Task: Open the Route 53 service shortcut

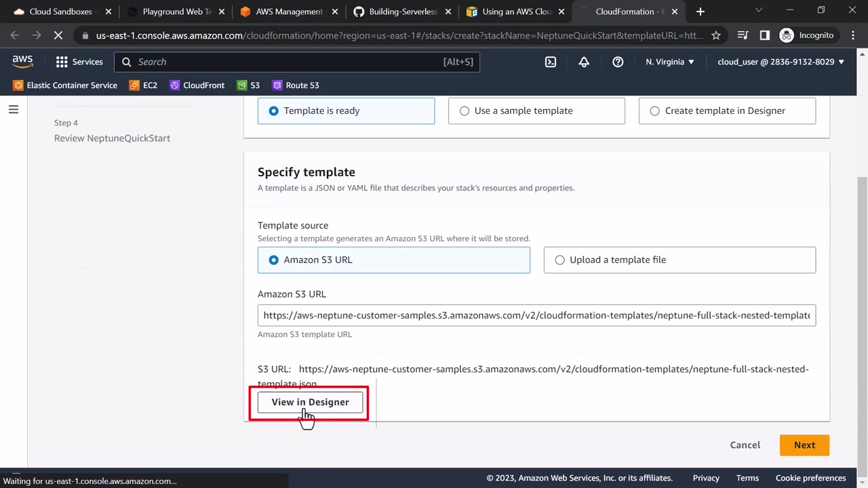Action: pos(295,85)
